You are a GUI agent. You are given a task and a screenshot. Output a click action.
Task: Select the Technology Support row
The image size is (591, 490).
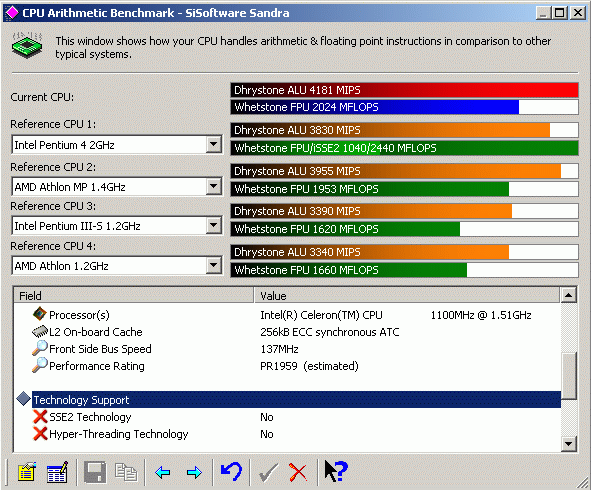coord(296,400)
